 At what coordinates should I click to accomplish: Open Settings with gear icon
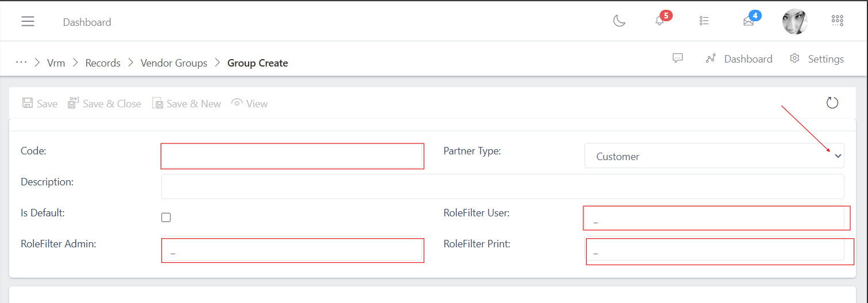pyautogui.click(x=817, y=59)
